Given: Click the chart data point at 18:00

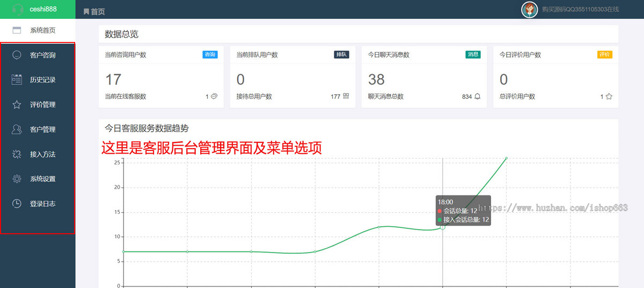Looking at the screenshot, I should [443, 227].
